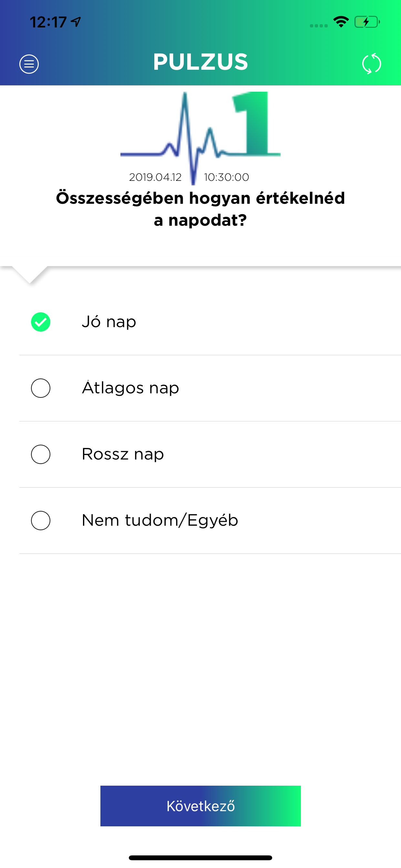Tap the location arrow icon
The width and height of the screenshot is (401, 868).
point(76,22)
